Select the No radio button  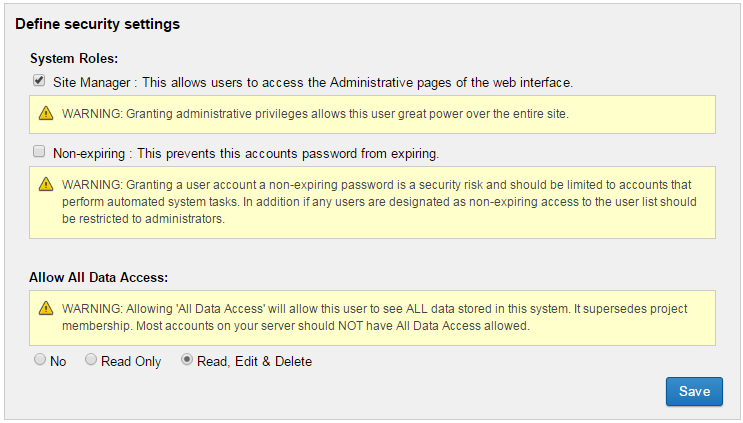(x=40, y=360)
